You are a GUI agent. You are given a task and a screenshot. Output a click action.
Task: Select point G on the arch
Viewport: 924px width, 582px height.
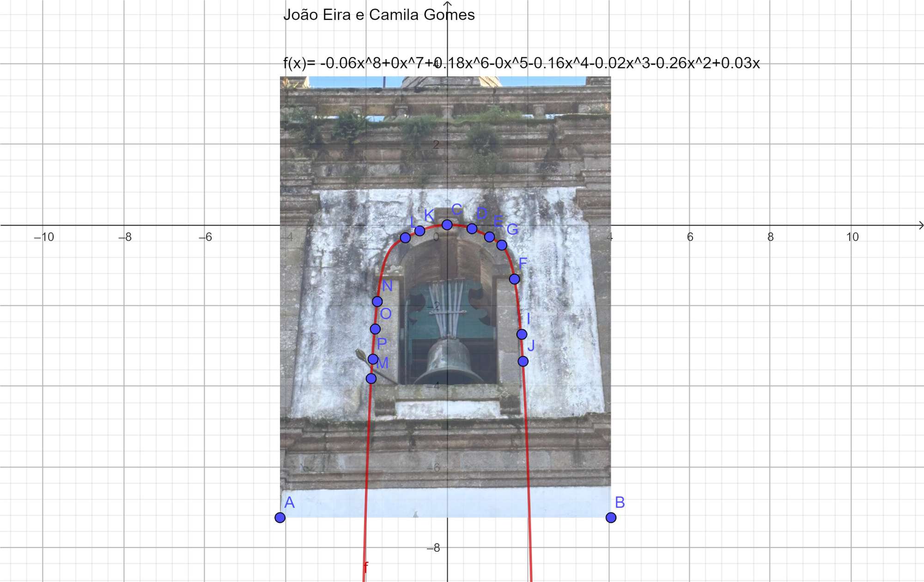point(502,245)
